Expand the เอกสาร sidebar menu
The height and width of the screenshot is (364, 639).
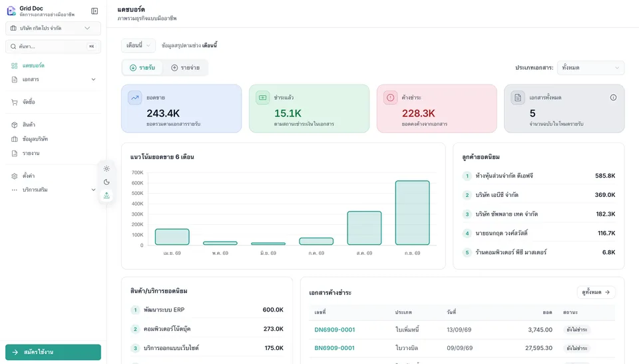point(53,79)
